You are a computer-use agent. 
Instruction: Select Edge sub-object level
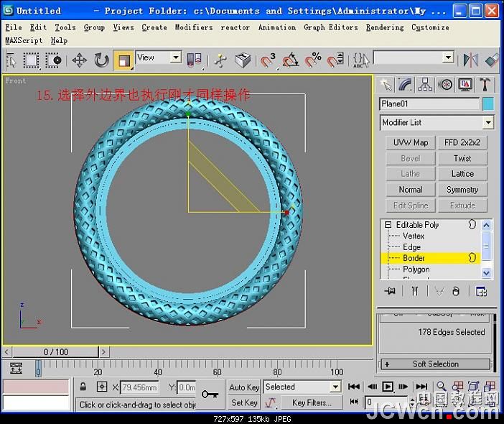tap(411, 247)
